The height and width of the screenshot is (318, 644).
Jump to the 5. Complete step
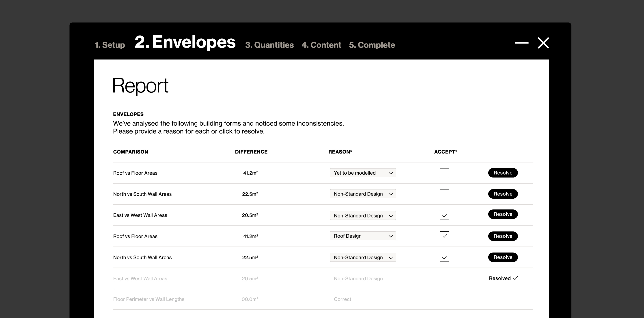point(372,45)
